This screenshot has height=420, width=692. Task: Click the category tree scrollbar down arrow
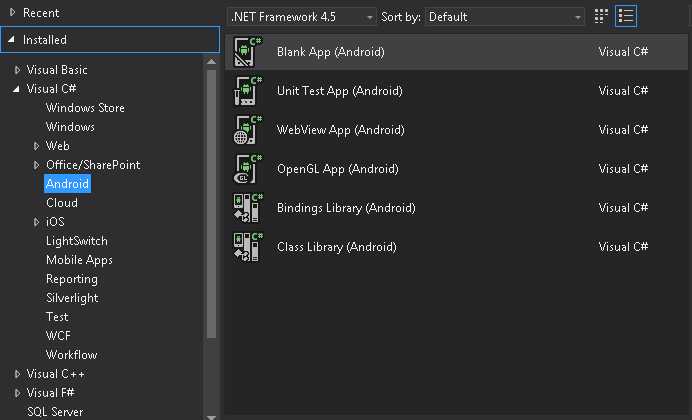[211, 416]
